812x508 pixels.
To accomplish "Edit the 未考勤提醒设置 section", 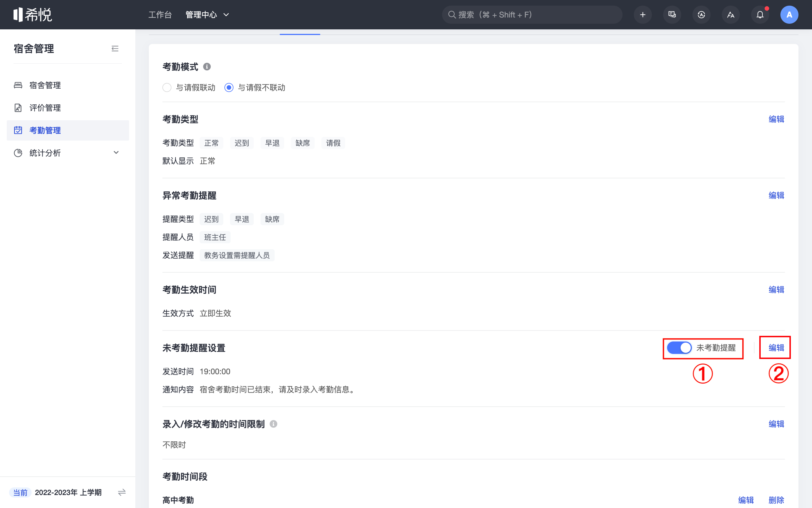I will pos(776,348).
